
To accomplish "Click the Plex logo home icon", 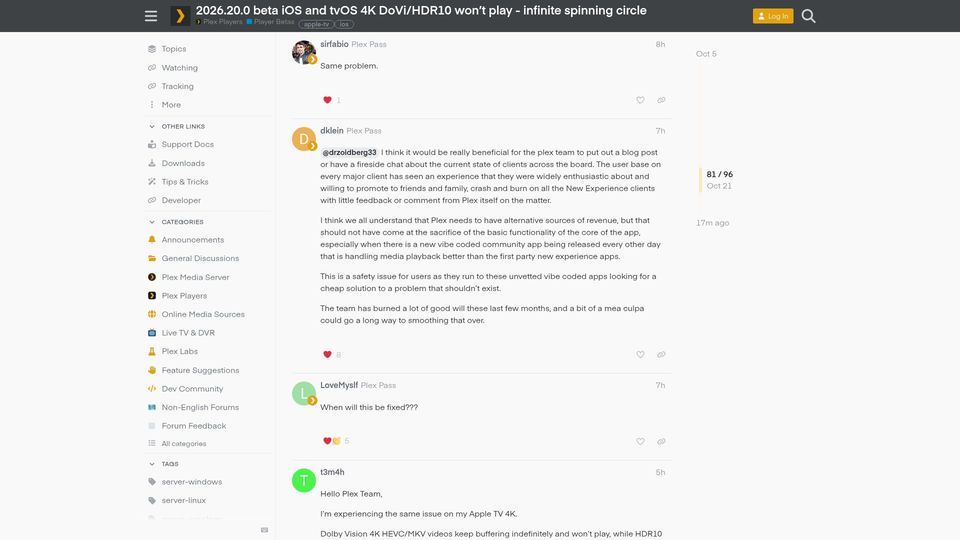I will [x=180, y=16].
